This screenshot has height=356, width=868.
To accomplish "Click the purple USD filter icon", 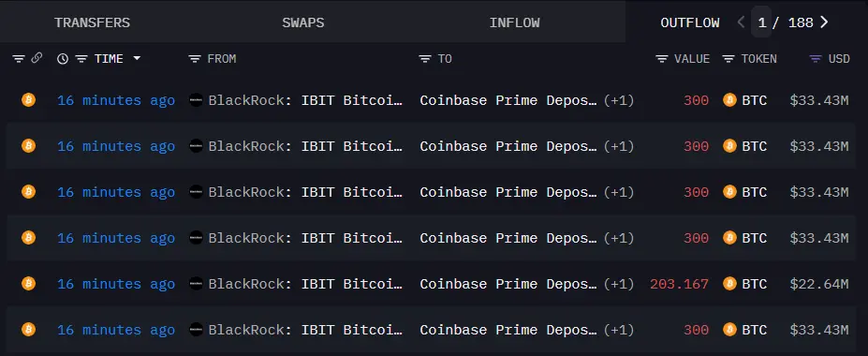I will pos(816,59).
